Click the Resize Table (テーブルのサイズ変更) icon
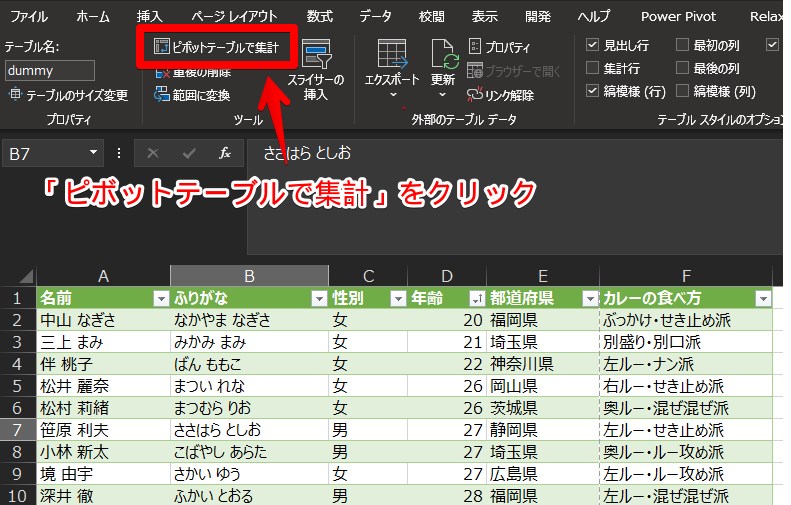Image resolution: width=791 pixels, height=505 pixels. (15, 95)
